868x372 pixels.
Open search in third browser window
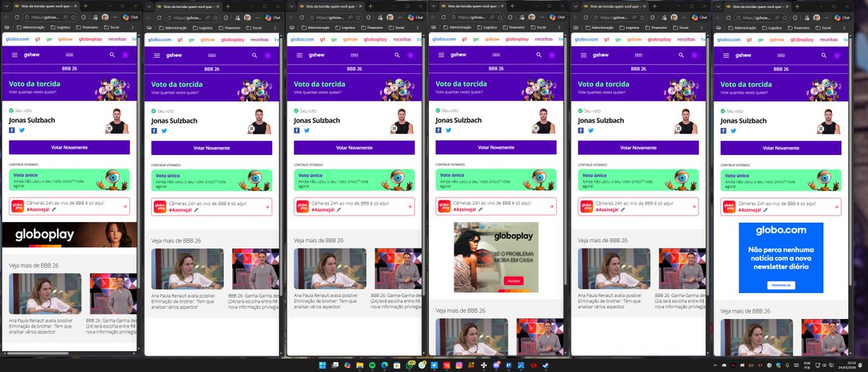point(397,55)
